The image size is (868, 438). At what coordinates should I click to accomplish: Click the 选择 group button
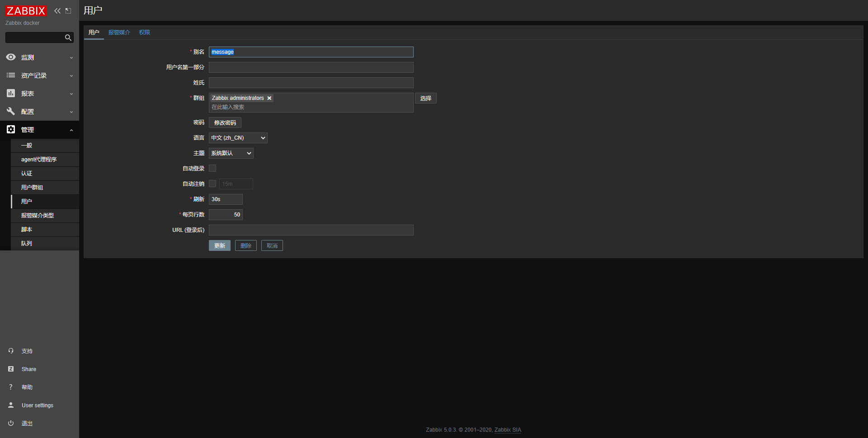[426, 98]
